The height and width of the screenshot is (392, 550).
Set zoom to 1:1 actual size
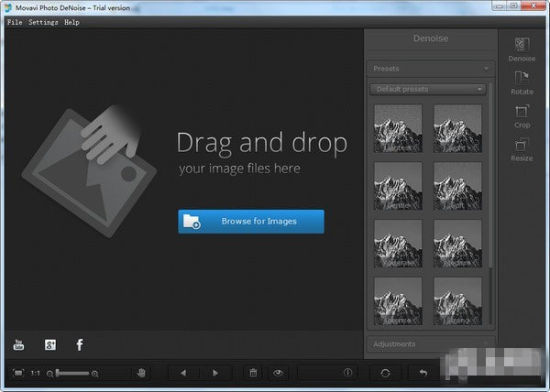tap(35, 373)
